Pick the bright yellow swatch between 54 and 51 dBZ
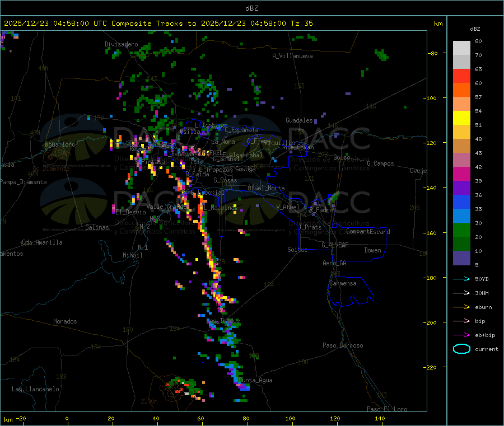The image size is (504, 426). (x=461, y=118)
